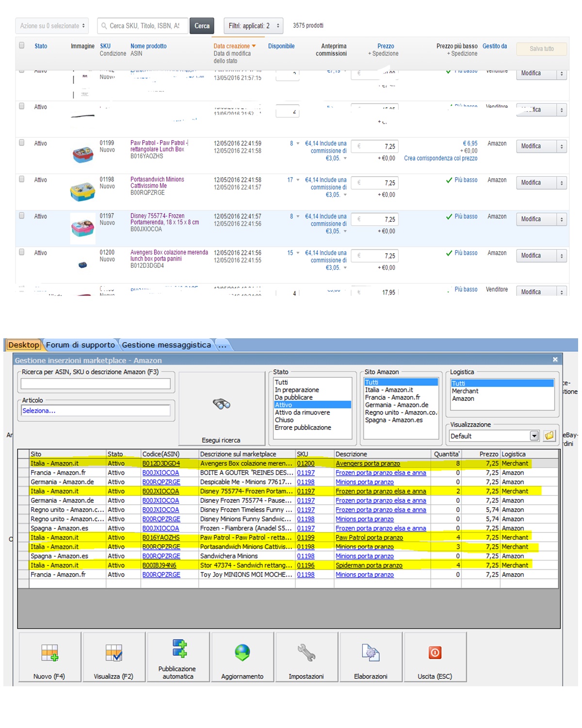
Task: Click the Paw Patrol lunch box thumbnail
Action: tap(83, 154)
